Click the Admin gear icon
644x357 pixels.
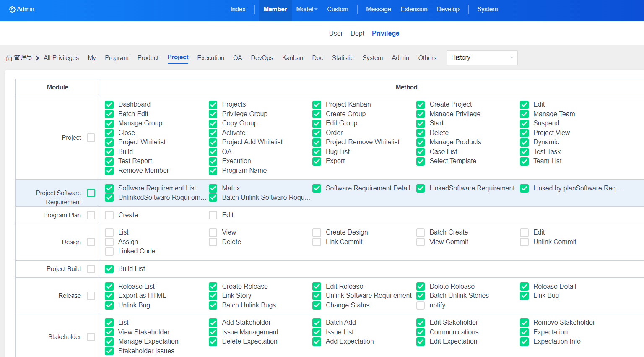12,9
